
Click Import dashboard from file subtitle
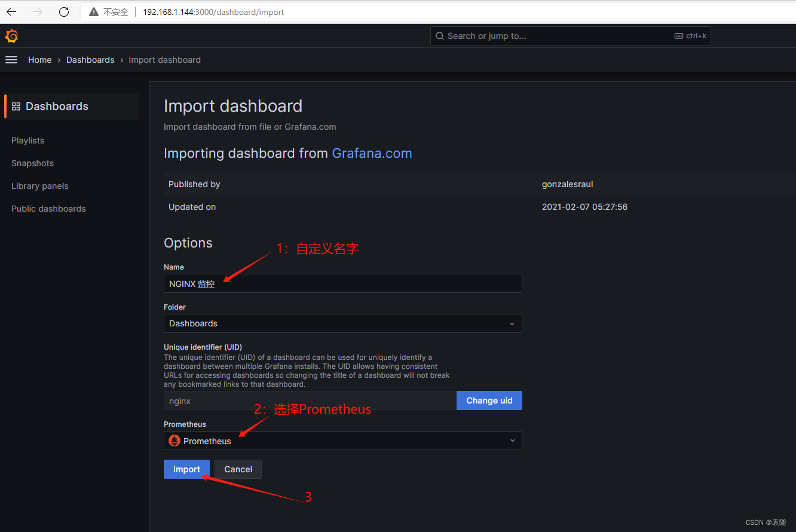click(x=250, y=127)
